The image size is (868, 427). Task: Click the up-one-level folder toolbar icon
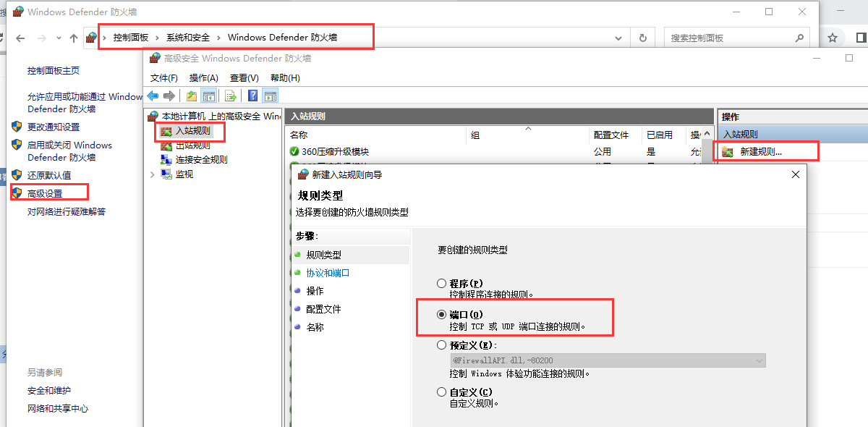point(192,96)
